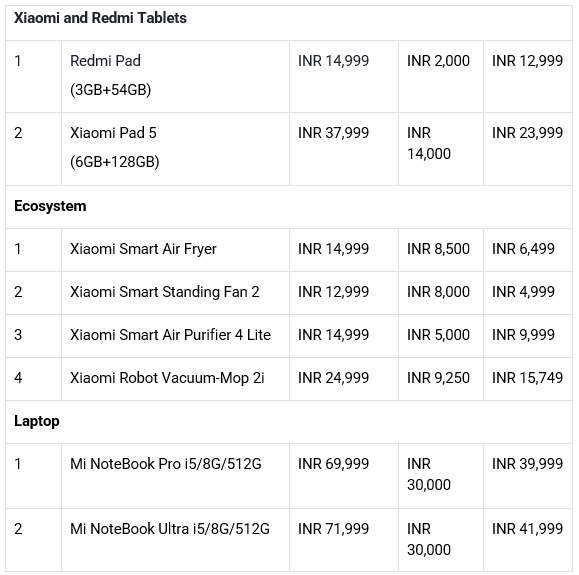Select the Redmi Pad product name
The height and width of the screenshot is (575, 579).
tap(105, 61)
